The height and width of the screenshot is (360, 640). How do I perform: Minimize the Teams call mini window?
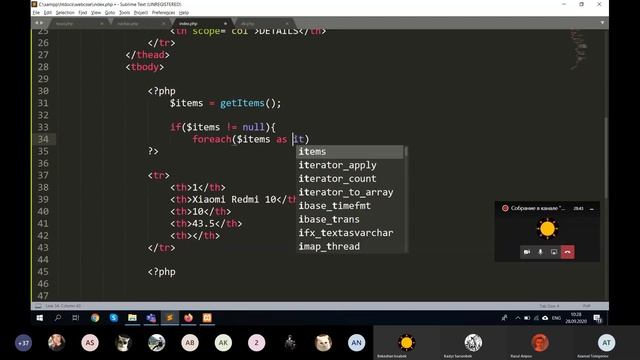591,209
